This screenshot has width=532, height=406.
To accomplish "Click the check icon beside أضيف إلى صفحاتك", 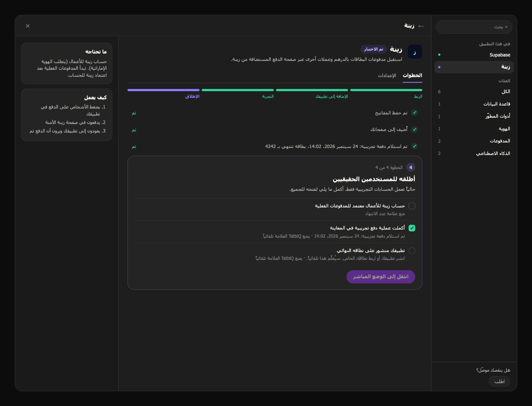I will 415,130.
